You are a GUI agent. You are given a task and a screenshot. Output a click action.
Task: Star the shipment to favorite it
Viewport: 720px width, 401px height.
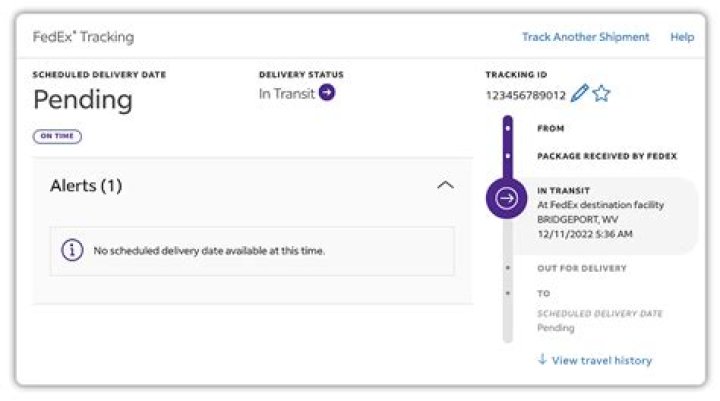coord(602,94)
